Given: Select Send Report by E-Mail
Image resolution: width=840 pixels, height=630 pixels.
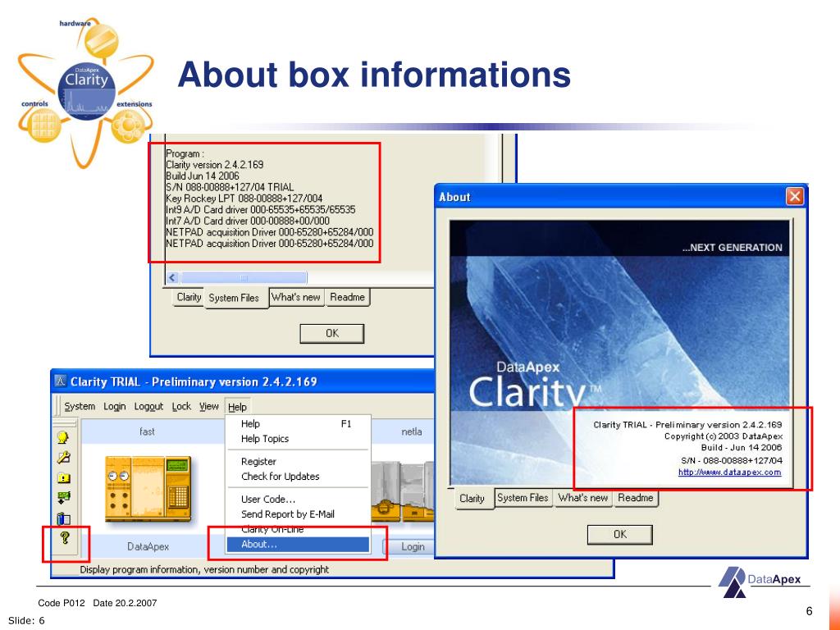Looking at the screenshot, I should (298, 514).
